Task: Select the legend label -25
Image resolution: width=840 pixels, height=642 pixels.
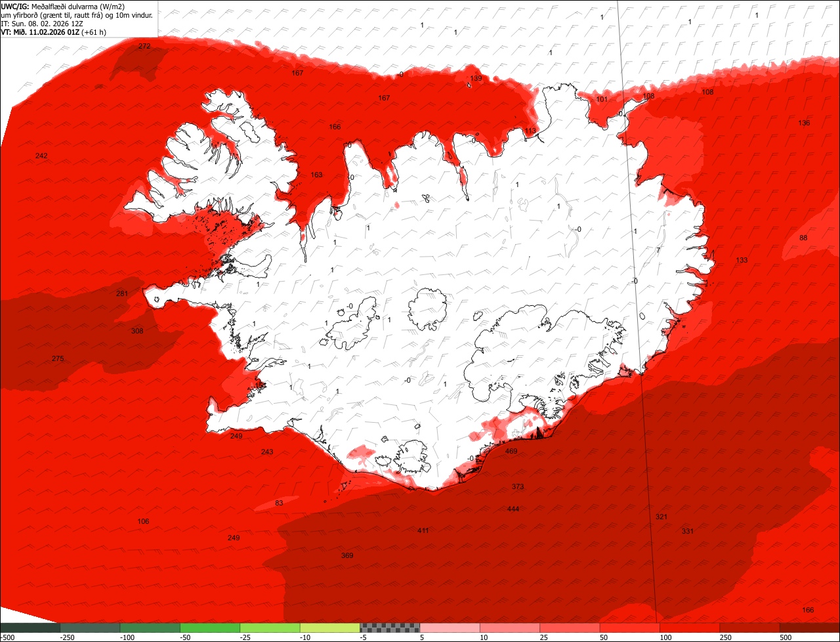Action: [245, 637]
